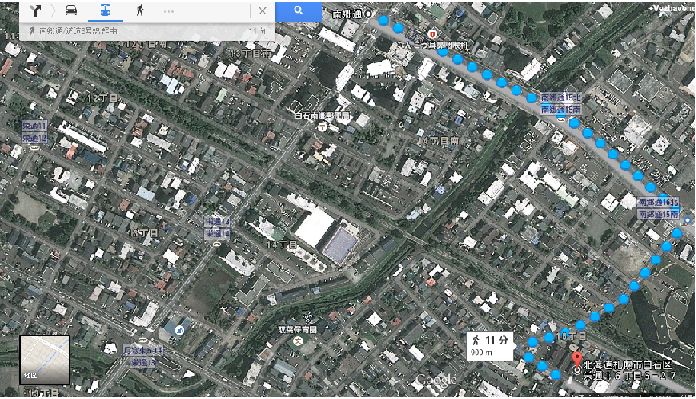The image size is (696, 399).
Task: Click the post office icon in map center
Action: coord(322,127)
